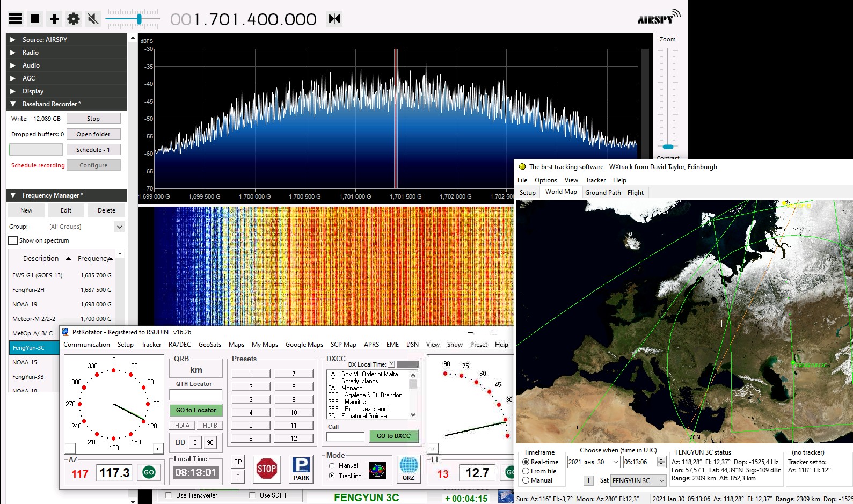Click azimuth compass minus button

click(x=70, y=449)
